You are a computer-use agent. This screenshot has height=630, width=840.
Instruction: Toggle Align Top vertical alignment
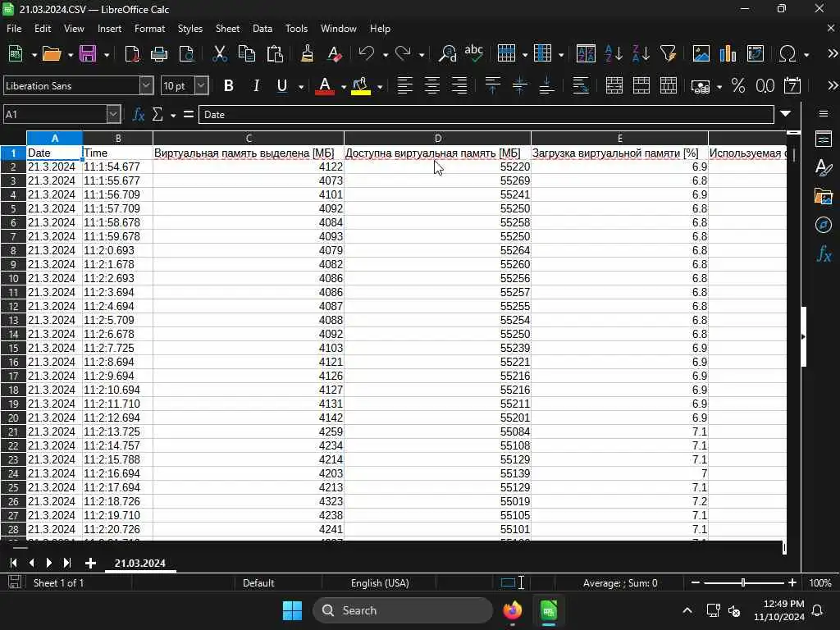point(492,85)
